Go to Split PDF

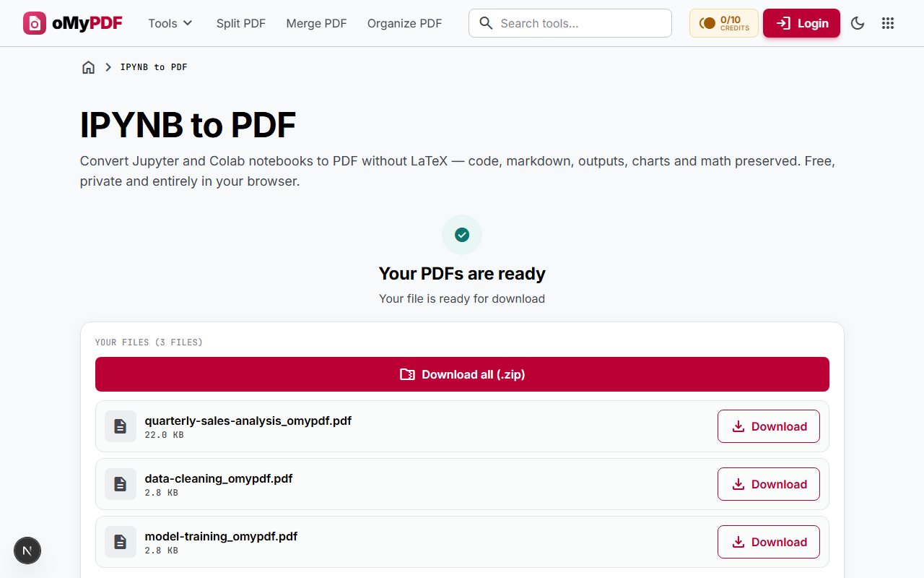point(241,23)
